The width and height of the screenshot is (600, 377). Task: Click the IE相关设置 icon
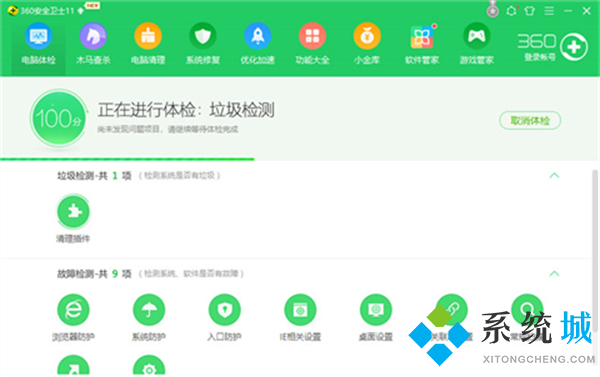point(300,309)
